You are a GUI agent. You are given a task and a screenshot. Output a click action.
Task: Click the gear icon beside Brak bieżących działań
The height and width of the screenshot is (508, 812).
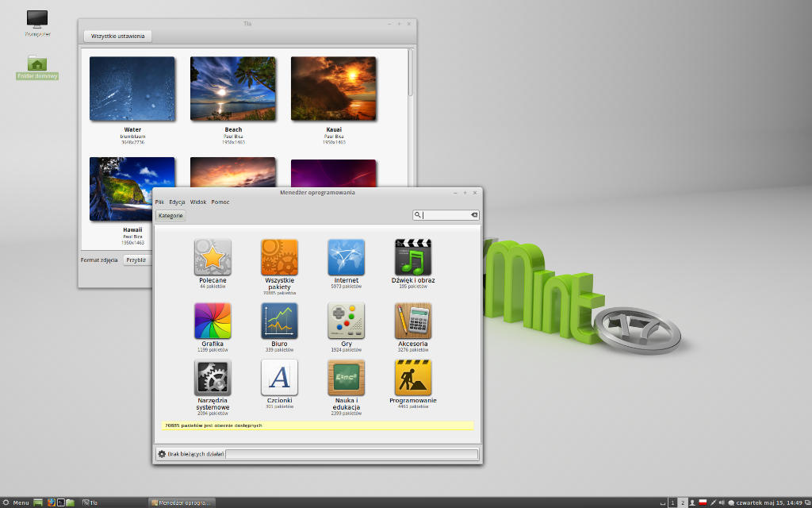click(x=162, y=454)
